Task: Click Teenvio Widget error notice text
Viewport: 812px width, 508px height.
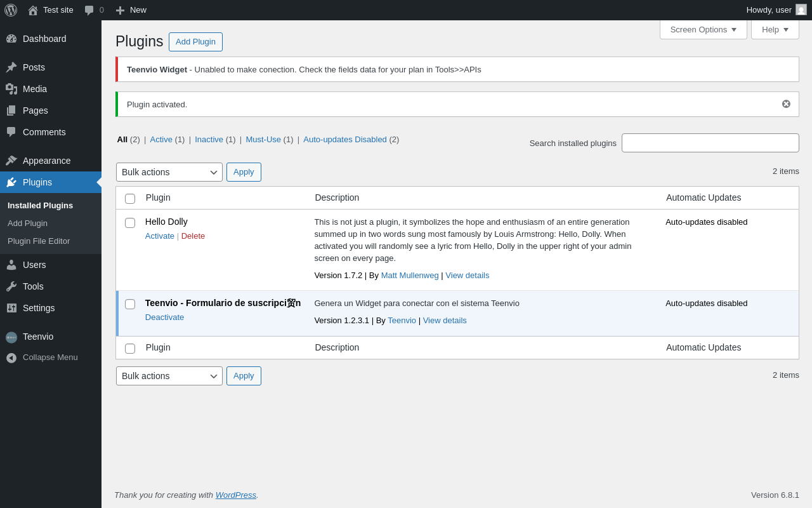Action: tap(304, 70)
